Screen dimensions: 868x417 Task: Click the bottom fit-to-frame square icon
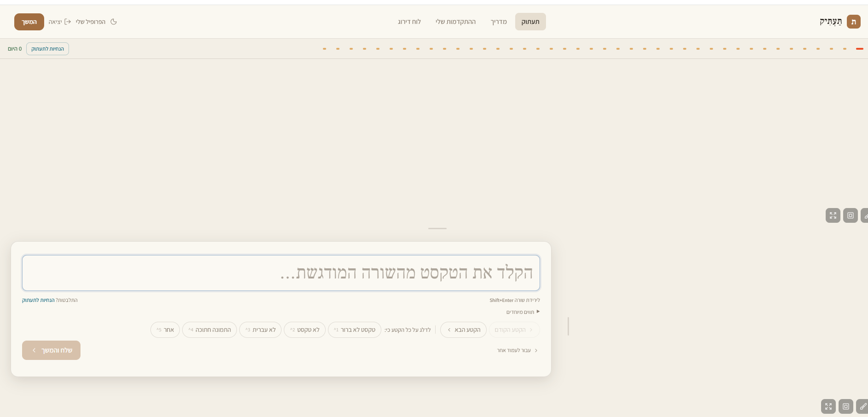(846, 406)
